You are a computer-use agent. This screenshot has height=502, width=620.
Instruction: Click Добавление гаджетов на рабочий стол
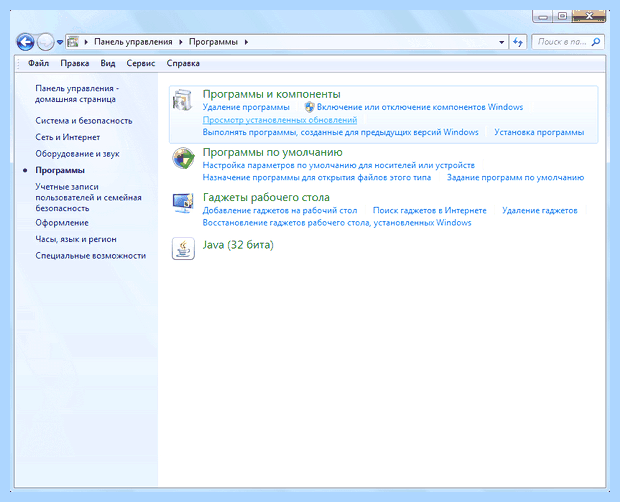click(280, 210)
